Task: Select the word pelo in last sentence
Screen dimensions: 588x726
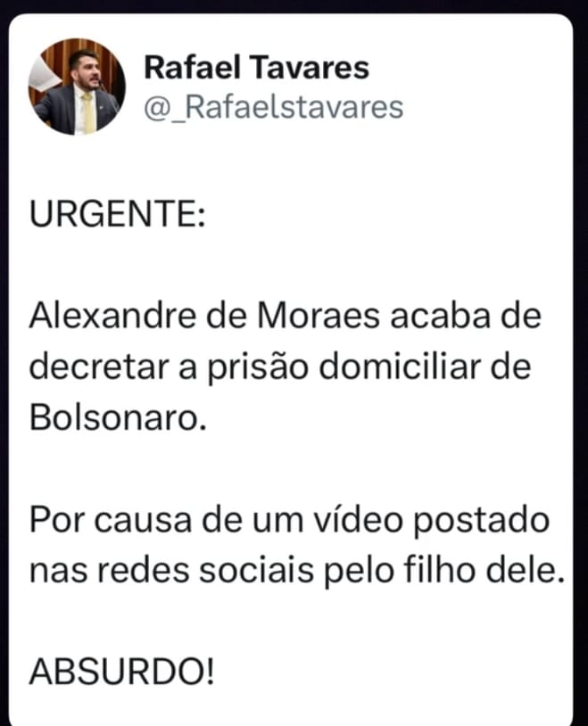Action: [359, 572]
